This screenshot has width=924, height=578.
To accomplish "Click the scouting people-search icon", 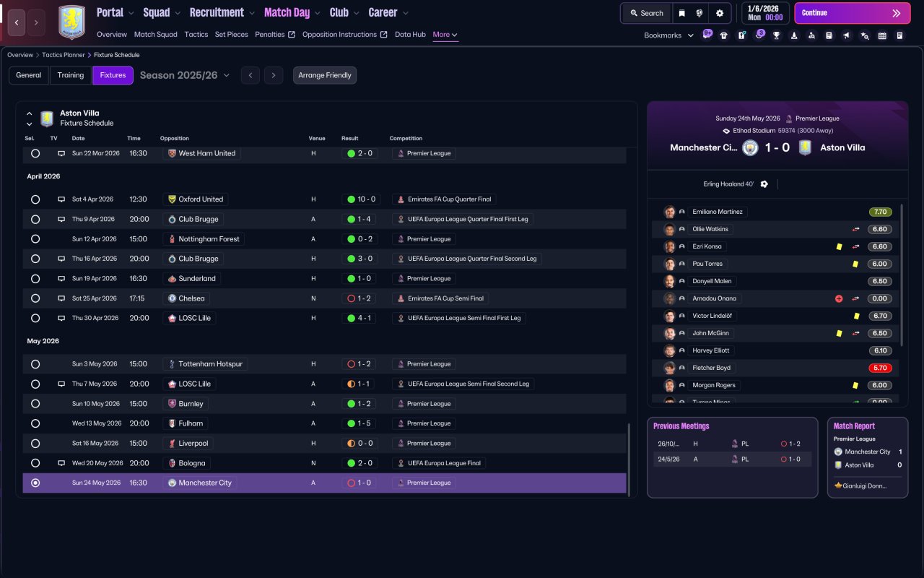I will coord(811,35).
